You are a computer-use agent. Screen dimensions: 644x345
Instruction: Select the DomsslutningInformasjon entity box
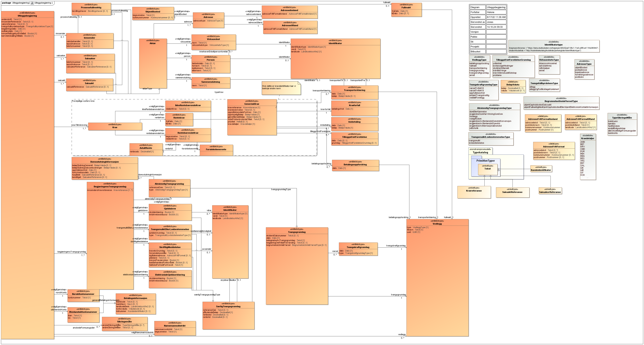click(105, 168)
